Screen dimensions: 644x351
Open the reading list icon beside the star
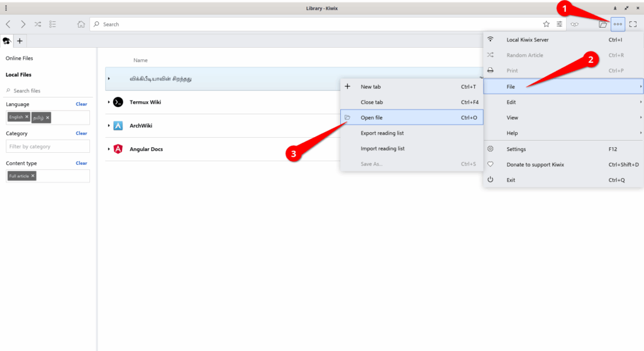(559, 25)
